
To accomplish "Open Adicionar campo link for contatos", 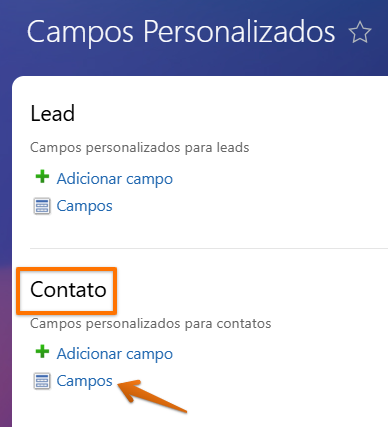I will tap(115, 354).
